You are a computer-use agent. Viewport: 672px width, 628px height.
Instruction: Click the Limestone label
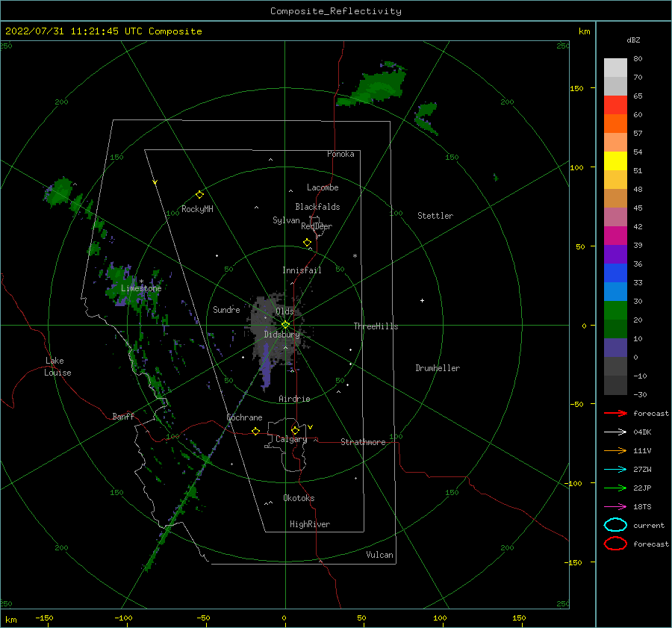[x=141, y=288]
